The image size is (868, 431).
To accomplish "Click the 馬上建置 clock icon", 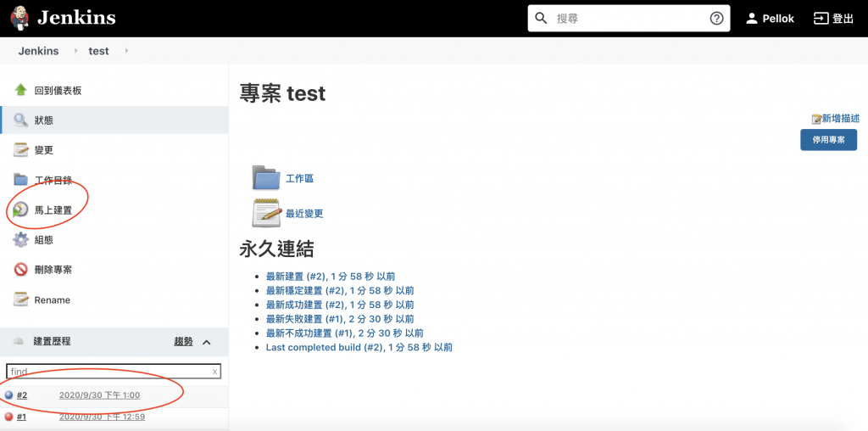I will pos(20,210).
